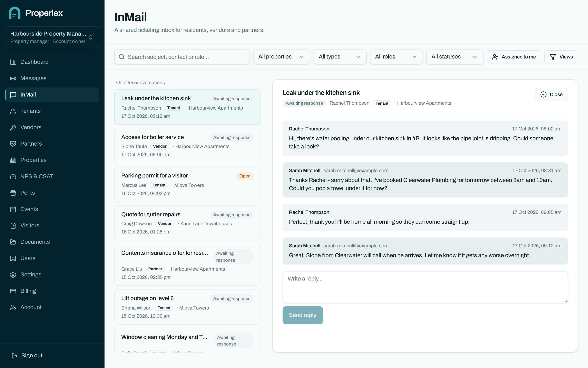This screenshot has width=588, height=368.
Task: Click the 17 Oct 2026, 09:05 am timestamp
Action: tap(537, 212)
